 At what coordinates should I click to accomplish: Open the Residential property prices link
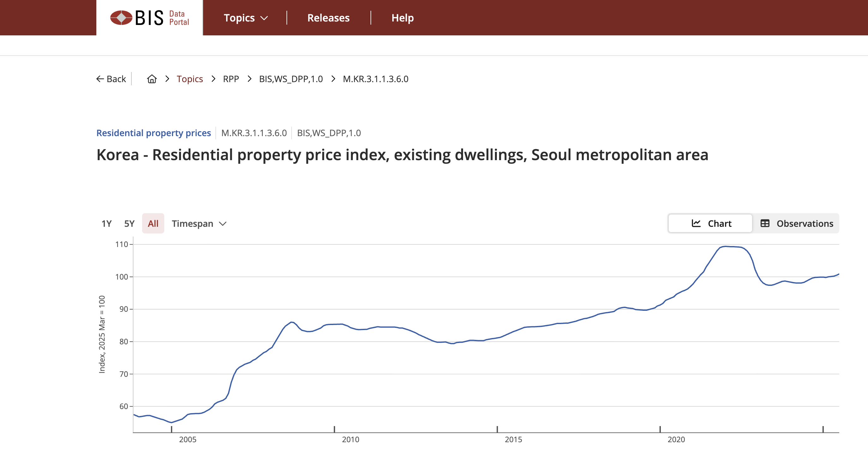154,133
